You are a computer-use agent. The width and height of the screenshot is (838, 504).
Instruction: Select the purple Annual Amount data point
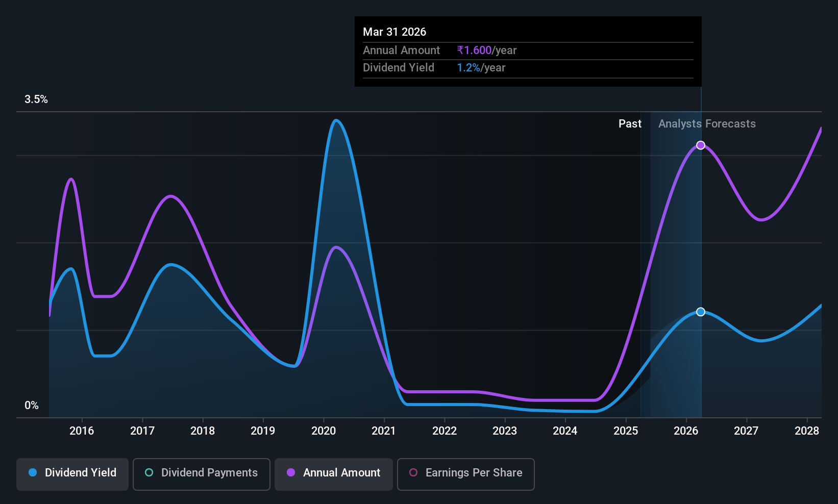click(x=701, y=145)
